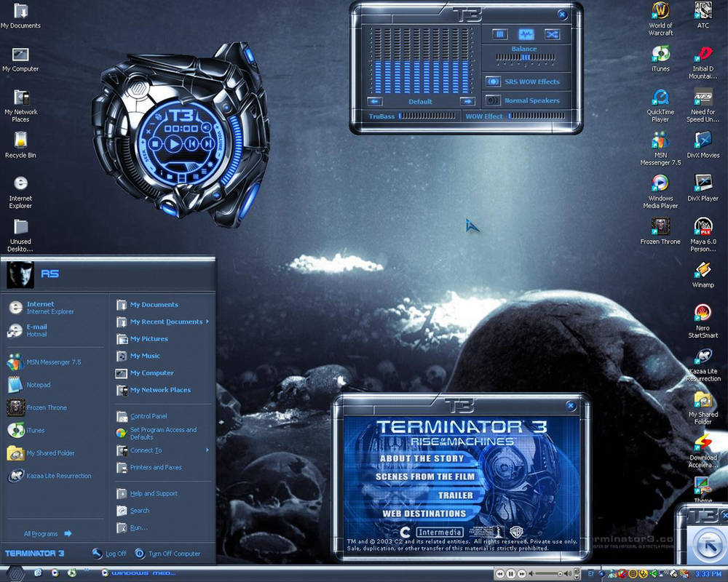Open the Trailer menu entry
728x582 pixels.
[x=456, y=495]
